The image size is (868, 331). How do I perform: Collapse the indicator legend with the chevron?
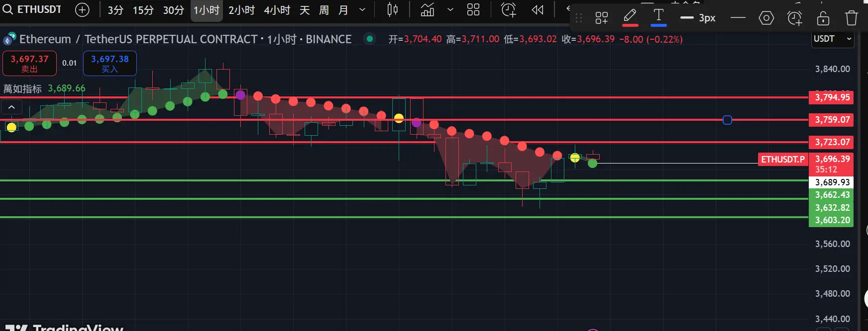[x=11, y=107]
